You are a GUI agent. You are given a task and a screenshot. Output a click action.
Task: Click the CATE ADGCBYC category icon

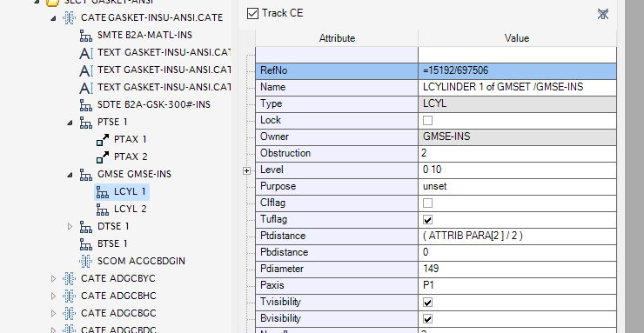(69, 278)
